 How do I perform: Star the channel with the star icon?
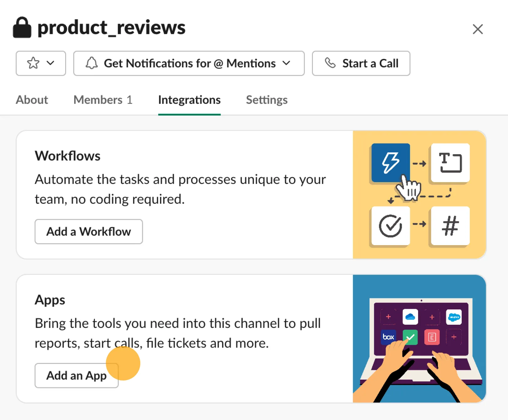point(33,63)
